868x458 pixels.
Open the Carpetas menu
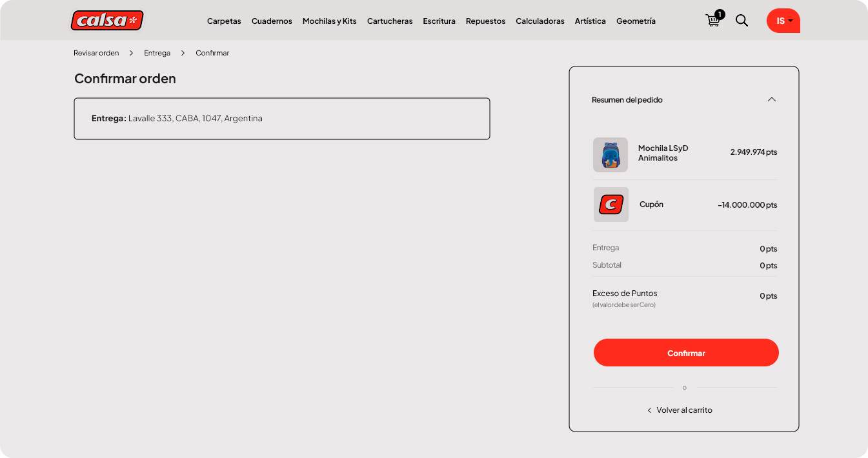click(x=223, y=21)
